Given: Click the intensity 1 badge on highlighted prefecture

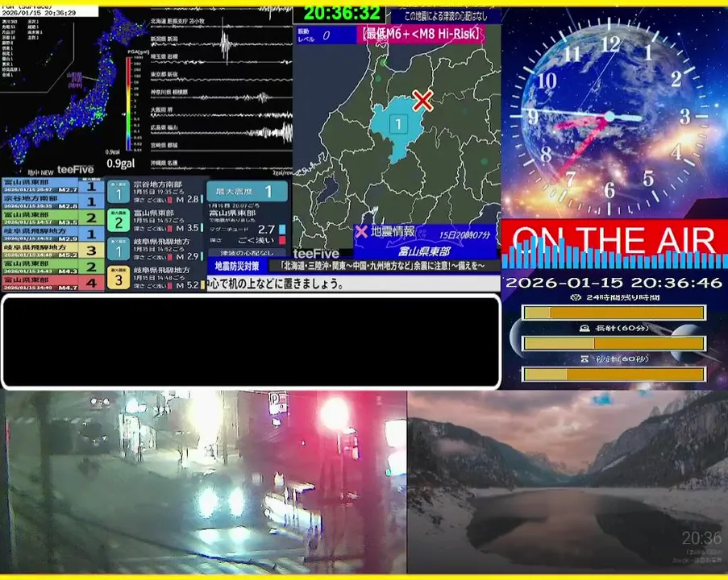Looking at the screenshot, I should tap(398, 124).
